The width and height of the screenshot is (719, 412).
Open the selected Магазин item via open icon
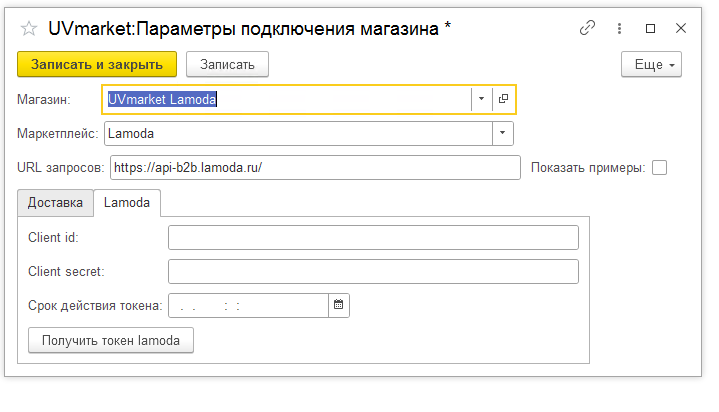[503, 99]
